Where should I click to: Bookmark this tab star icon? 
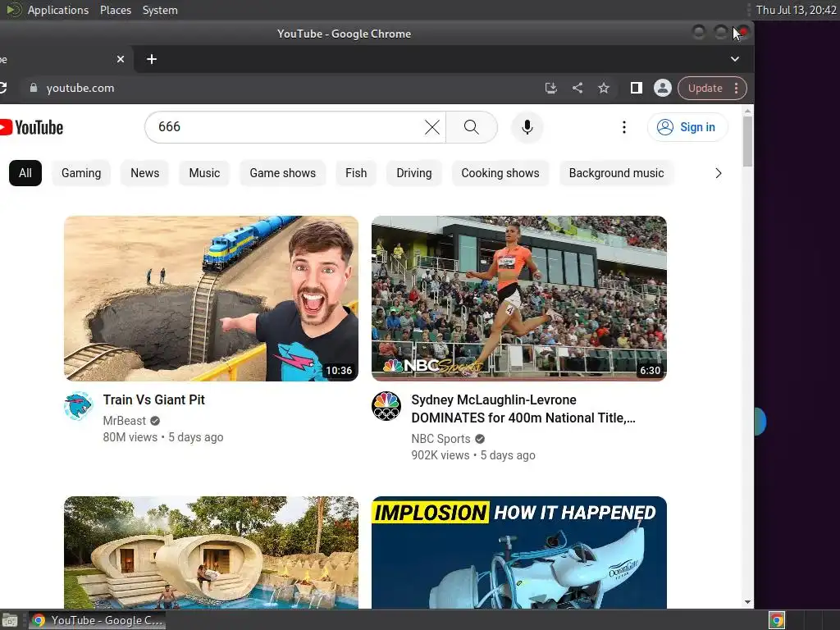pos(604,88)
